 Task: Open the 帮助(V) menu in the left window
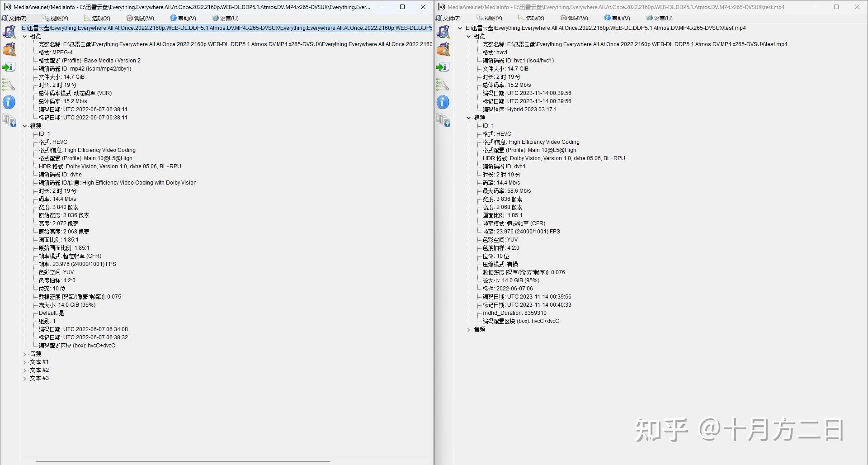[x=183, y=18]
